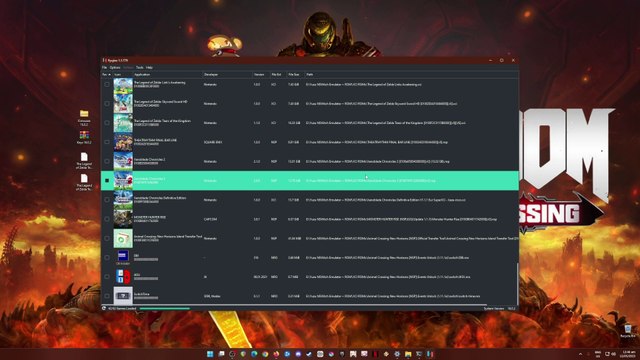The height and width of the screenshot is (360, 640).
Task: Select the blue DBI installer homebrew icon
Action: point(123,258)
